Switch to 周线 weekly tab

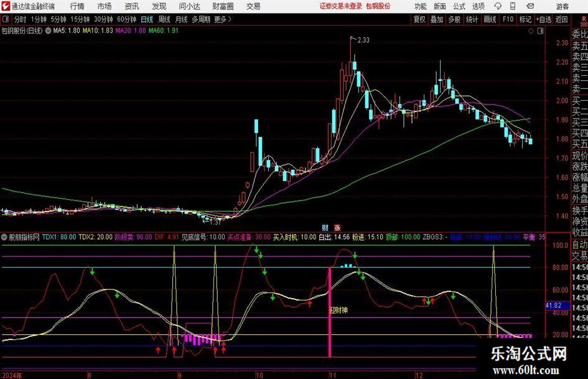point(164,19)
